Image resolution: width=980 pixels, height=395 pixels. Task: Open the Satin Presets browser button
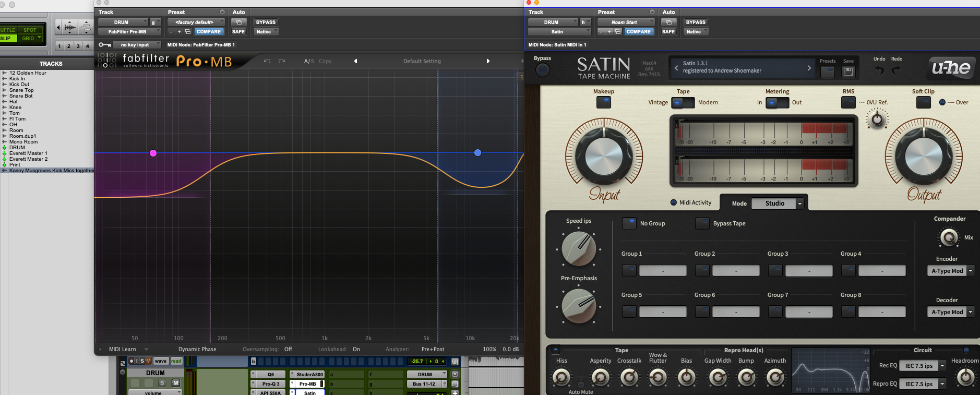point(828,72)
